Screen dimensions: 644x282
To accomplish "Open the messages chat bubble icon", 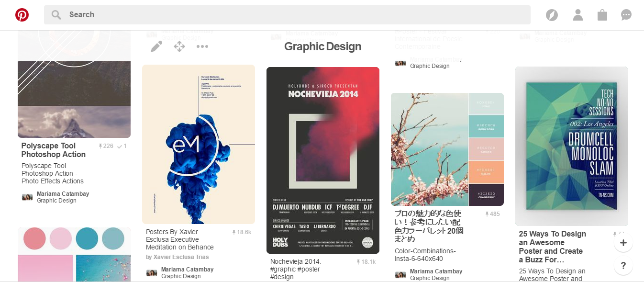I will click(626, 15).
